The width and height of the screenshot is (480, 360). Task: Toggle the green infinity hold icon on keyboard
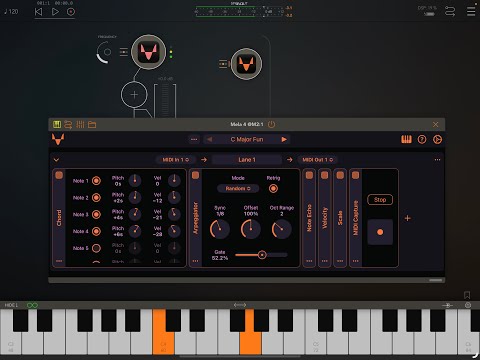(32, 305)
